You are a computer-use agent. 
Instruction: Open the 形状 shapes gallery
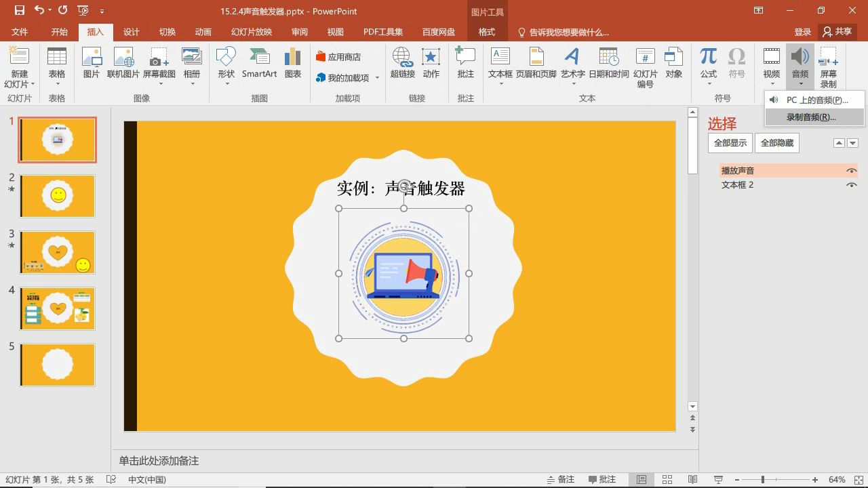(226, 65)
